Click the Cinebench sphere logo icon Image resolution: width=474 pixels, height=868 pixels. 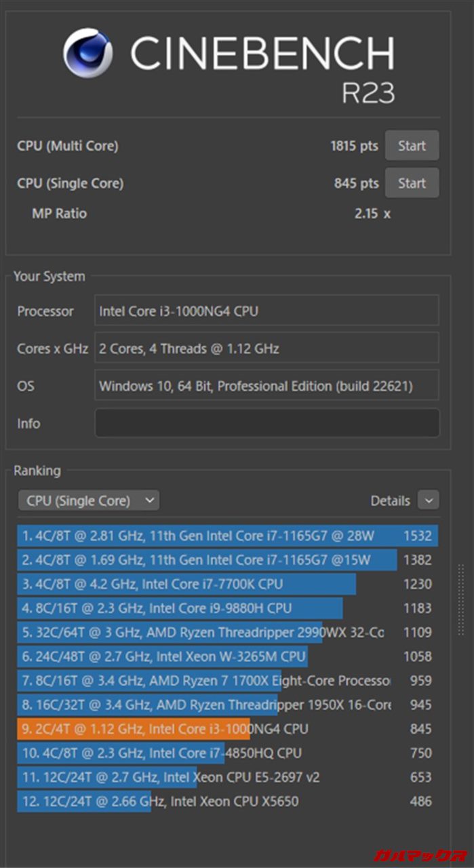[88, 54]
